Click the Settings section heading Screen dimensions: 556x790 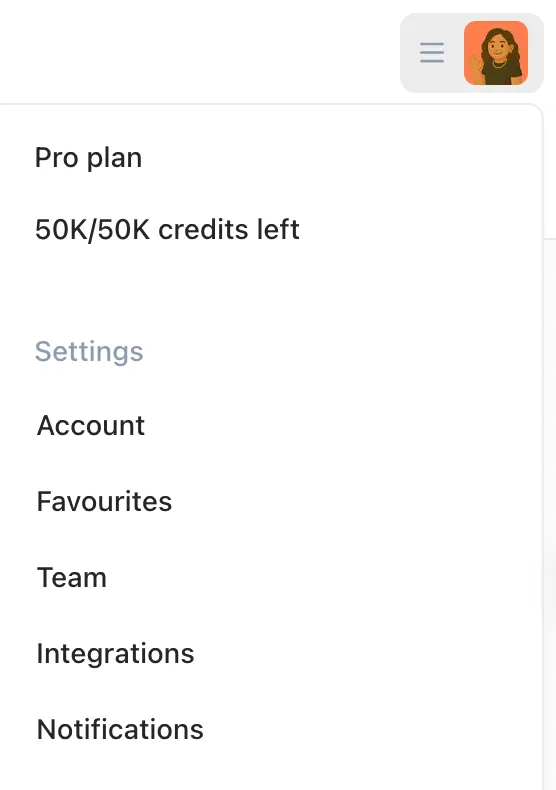(89, 352)
